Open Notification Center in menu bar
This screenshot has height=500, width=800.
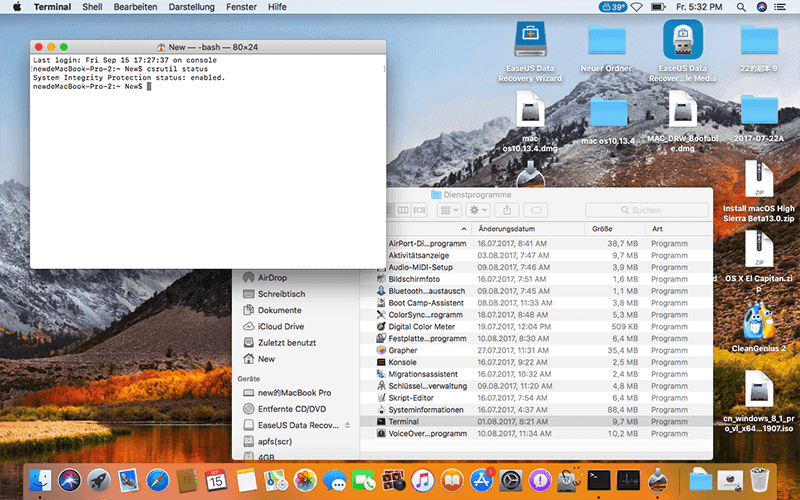click(780, 7)
